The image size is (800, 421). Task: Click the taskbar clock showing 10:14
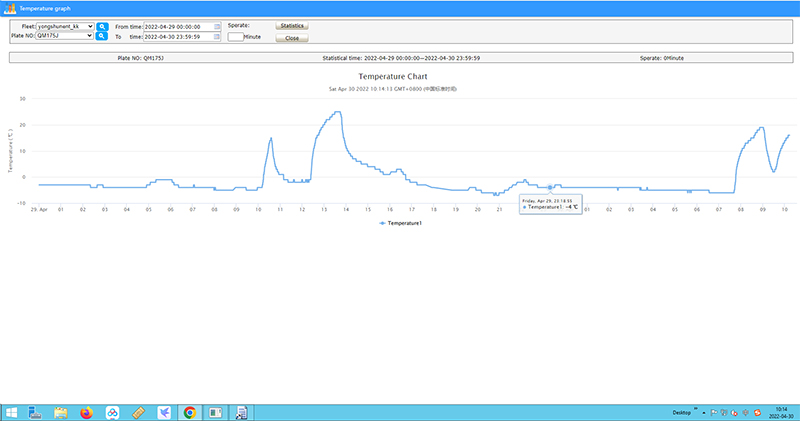[x=781, y=412]
